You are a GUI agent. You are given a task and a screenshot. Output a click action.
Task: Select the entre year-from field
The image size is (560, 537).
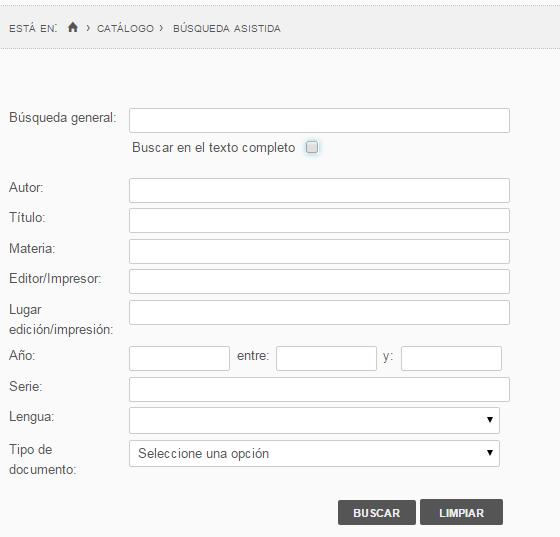pyautogui.click(x=326, y=358)
